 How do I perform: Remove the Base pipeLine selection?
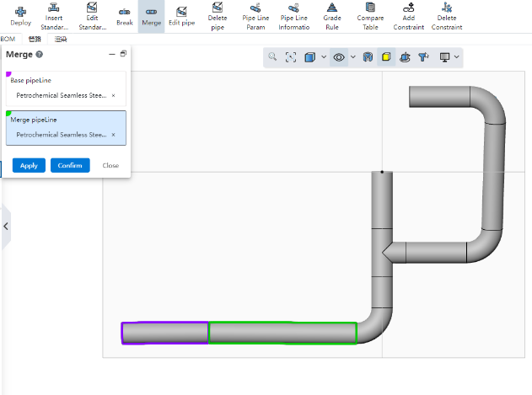113,96
